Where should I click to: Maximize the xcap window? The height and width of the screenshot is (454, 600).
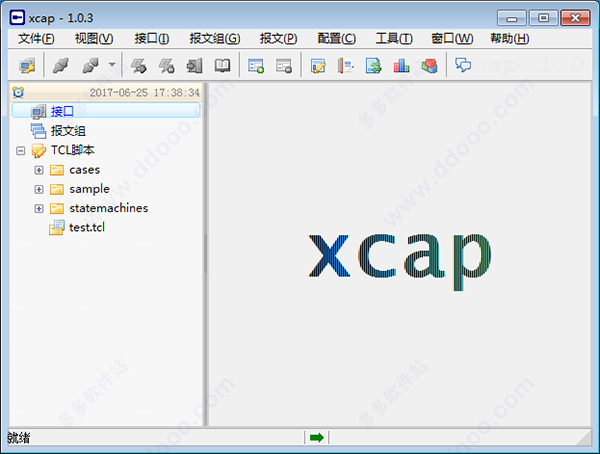pyautogui.click(x=543, y=18)
